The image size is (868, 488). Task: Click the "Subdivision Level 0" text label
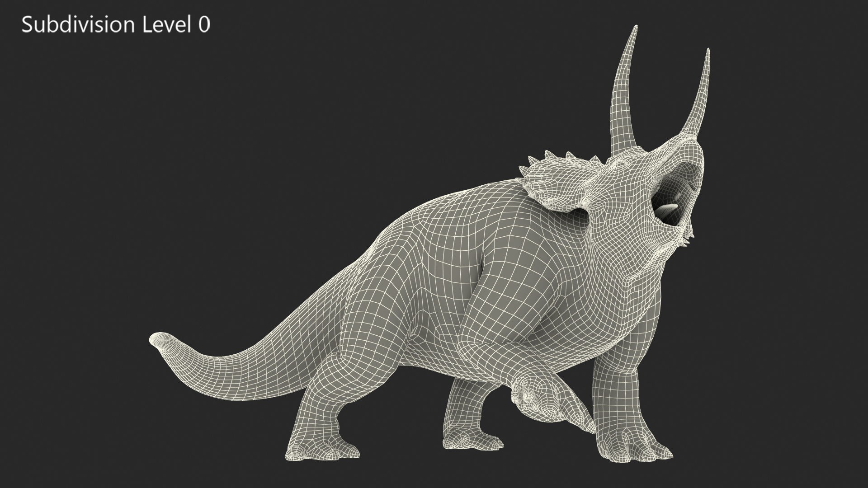coord(116,25)
